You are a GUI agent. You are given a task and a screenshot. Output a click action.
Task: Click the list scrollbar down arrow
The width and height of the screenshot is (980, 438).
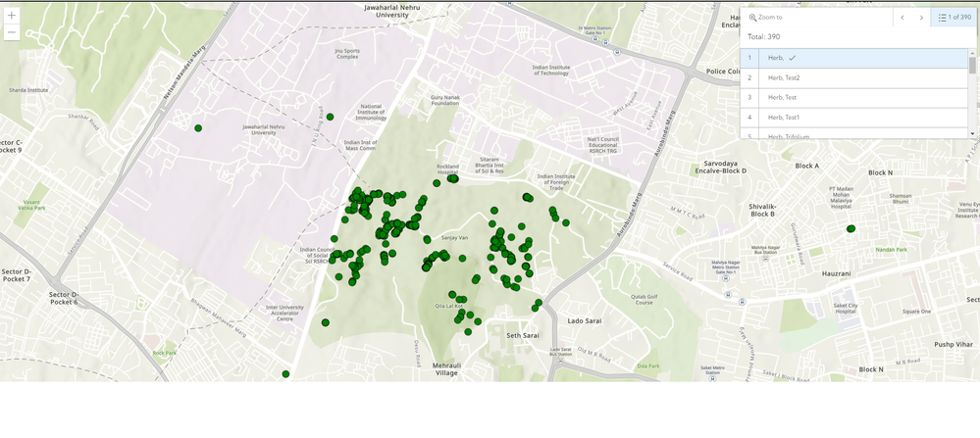pyautogui.click(x=972, y=134)
